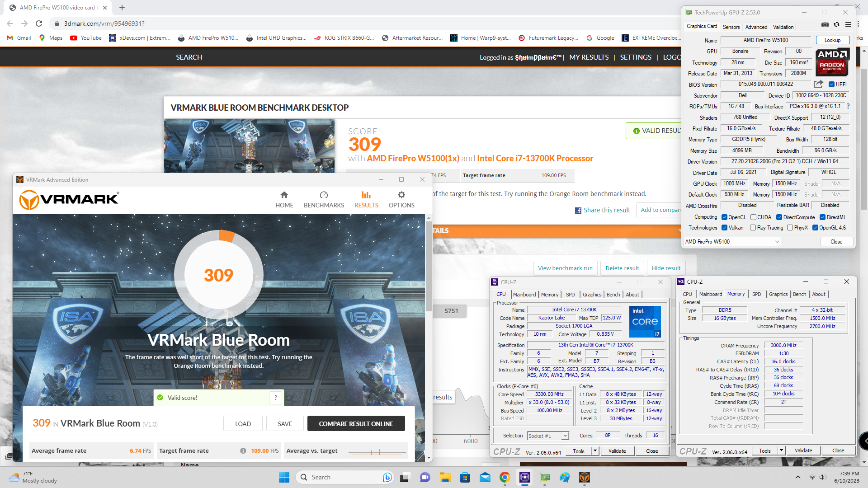Open the GPU-Z hamburger menu

848,24
